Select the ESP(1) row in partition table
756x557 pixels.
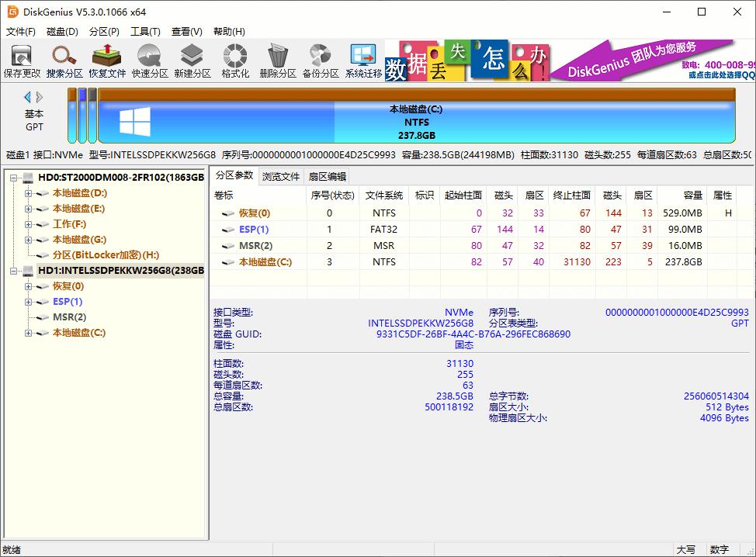coord(253,230)
